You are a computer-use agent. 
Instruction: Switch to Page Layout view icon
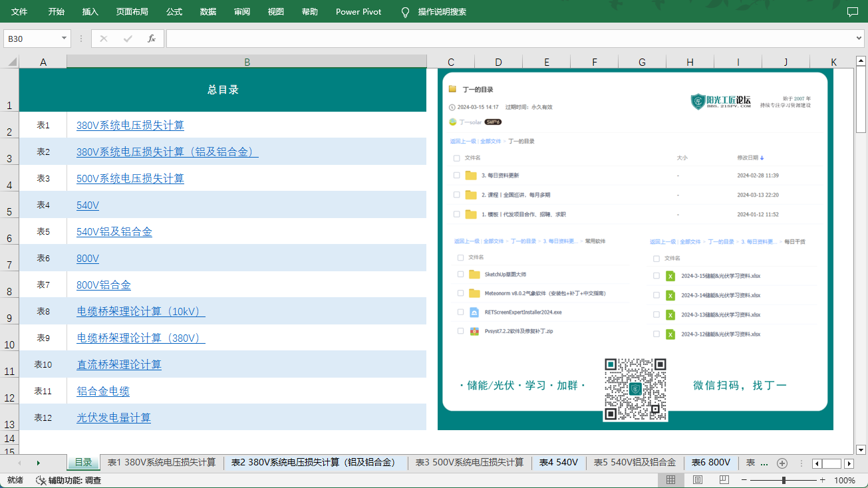[698, 480]
